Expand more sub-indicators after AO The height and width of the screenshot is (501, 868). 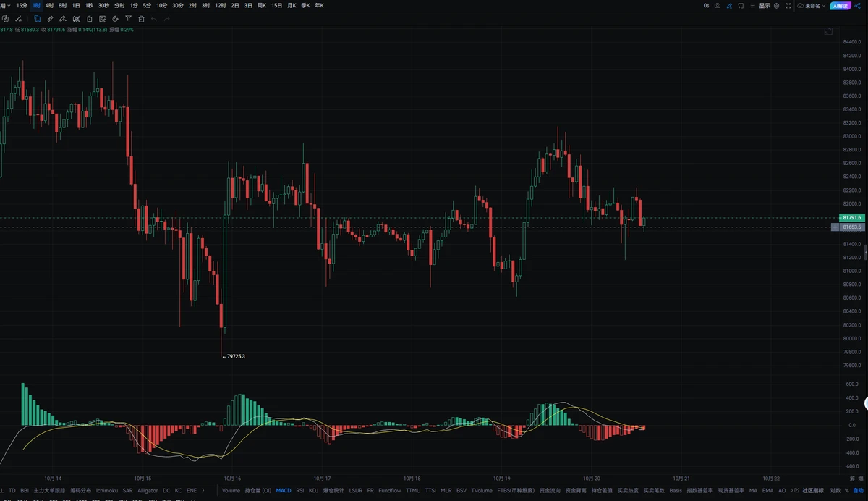(x=793, y=490)
